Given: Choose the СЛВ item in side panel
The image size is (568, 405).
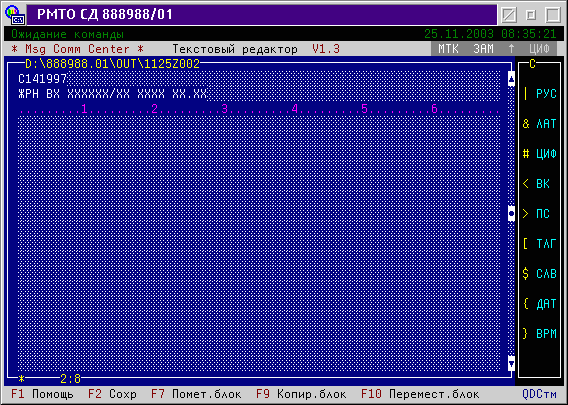Looking at the screenshot, I should pos(540,274).
